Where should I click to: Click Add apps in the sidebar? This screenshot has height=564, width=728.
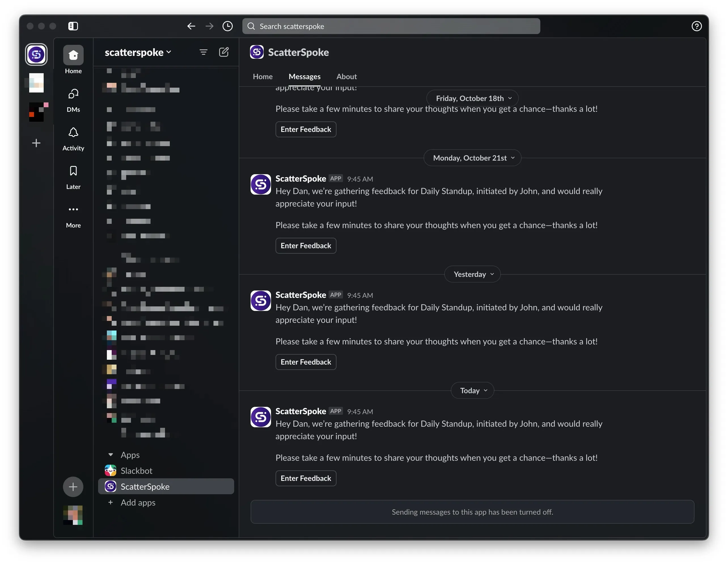(138, 503)
